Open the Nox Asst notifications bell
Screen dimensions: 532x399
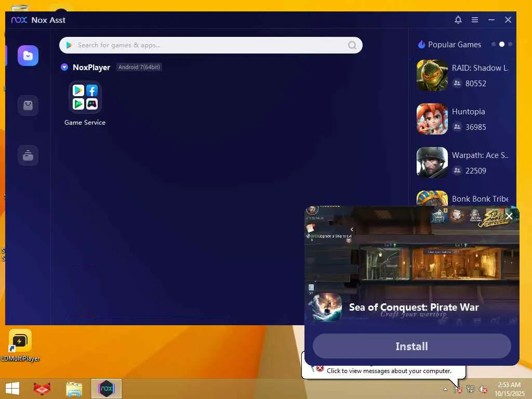[x=458, y=20]
